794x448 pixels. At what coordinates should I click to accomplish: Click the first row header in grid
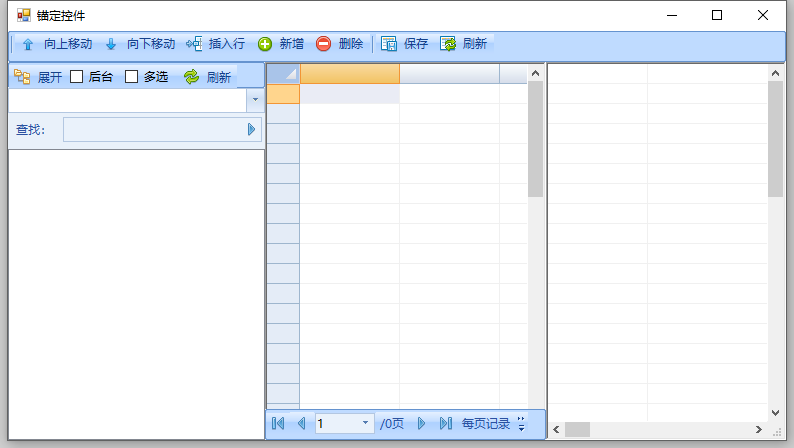tap(283, 94)
